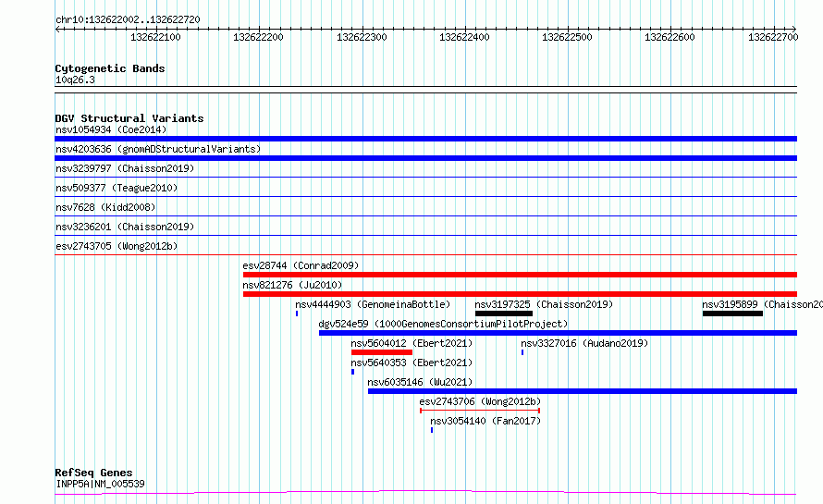Image resolution: width=823 pixels, height=504 pixels.
Task: Select the blue nsv6035146 variant bar
Action: [583, 391]
